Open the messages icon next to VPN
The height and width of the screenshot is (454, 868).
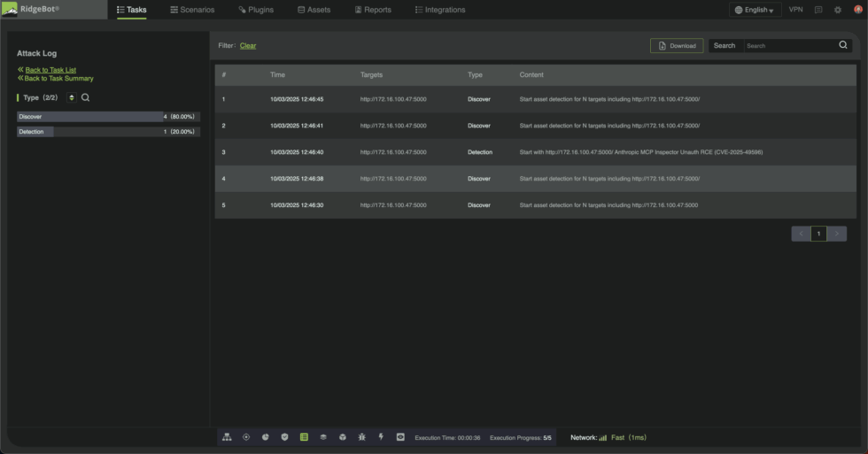[x=818, y=10]
